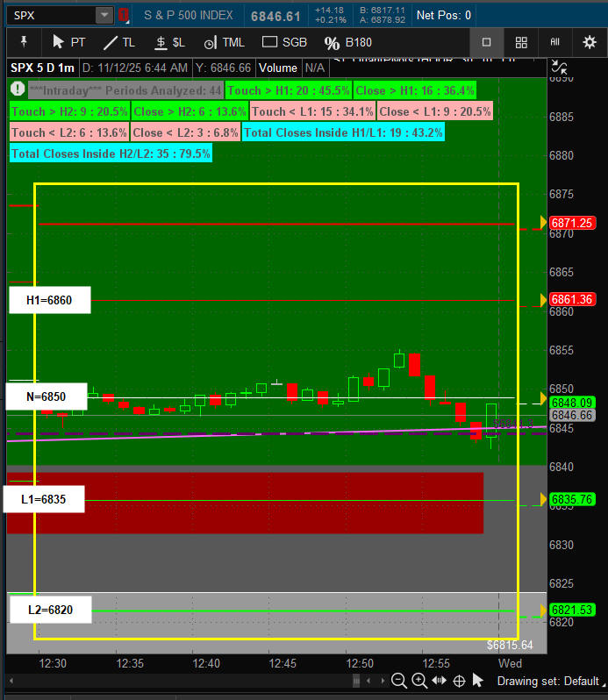This screenshot has width=608, height=700.
Task: Choose the $L price level tool
Action: tap(169, 42)
